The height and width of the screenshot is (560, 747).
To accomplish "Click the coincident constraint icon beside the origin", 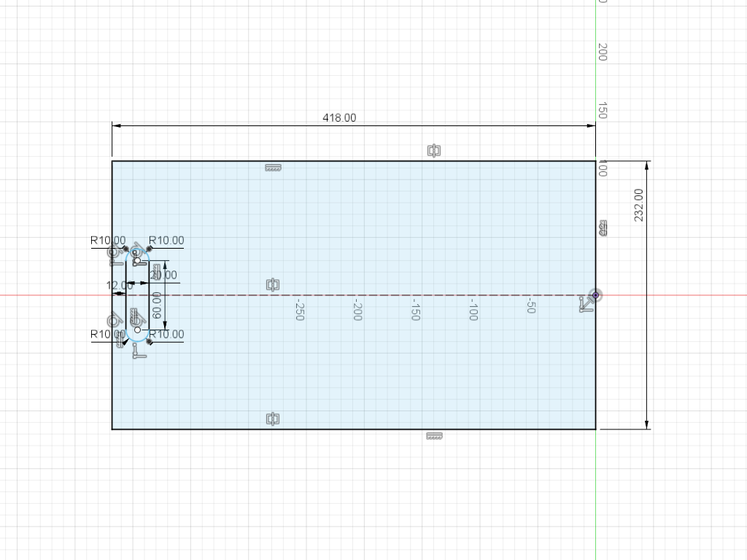I will pyautogui.click(x=586, y=305).
